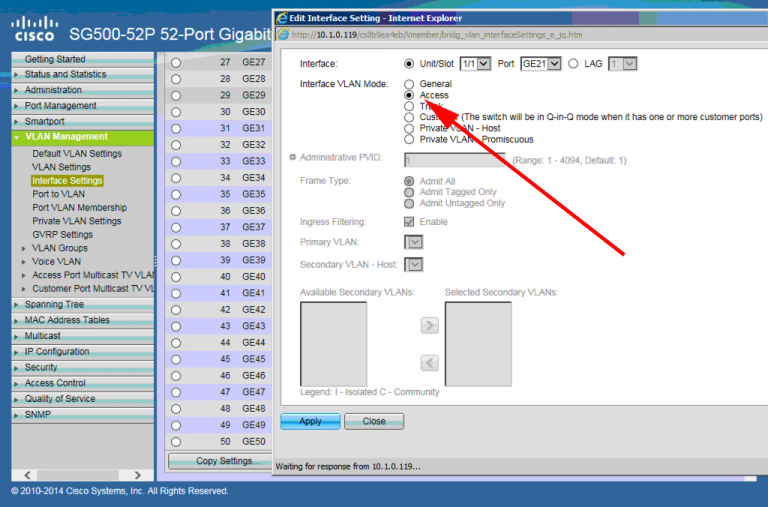This screenshot has height=507, width=768.
Task: Open the Administration menu
Action: pyautogui.click(x=53, y=90)
